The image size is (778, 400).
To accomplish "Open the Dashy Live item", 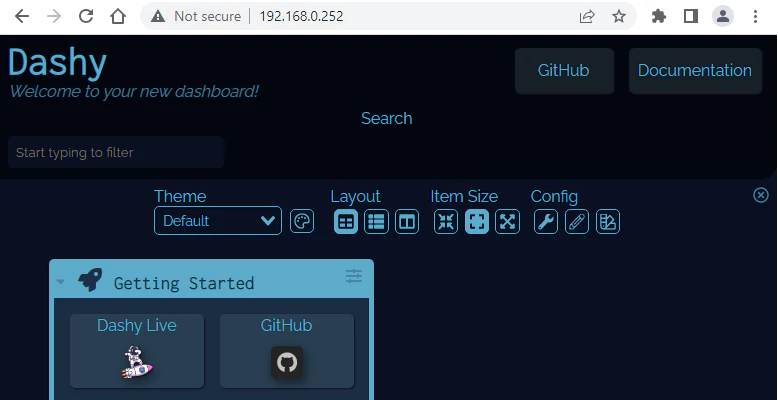I will coord(137,350).
